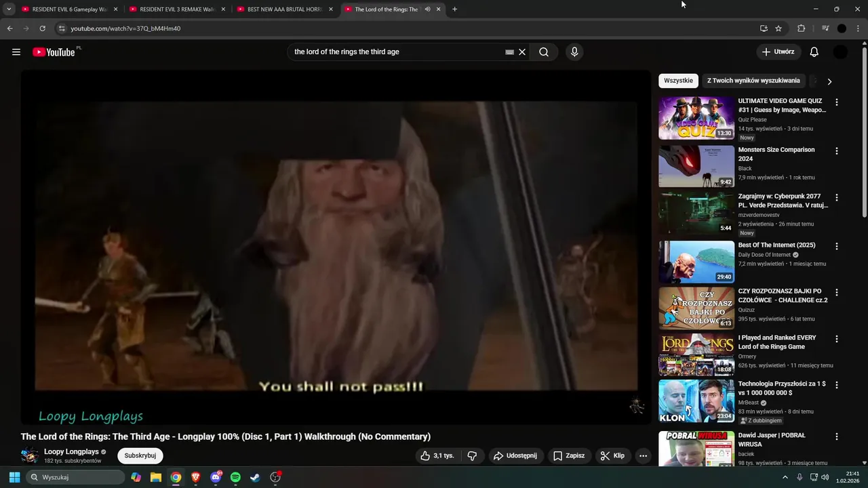Open the on-screen keyboard icon in search box
This screenshot has height=488, width=868.
pyautogui.click(x=510, y=52)
